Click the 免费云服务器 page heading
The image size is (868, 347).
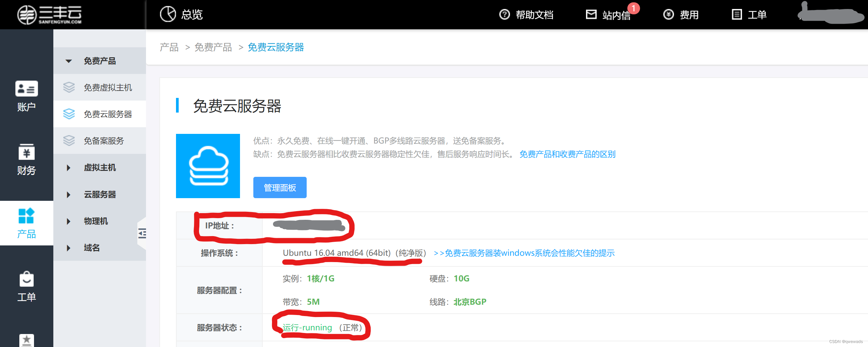click(x=237, y=106)
